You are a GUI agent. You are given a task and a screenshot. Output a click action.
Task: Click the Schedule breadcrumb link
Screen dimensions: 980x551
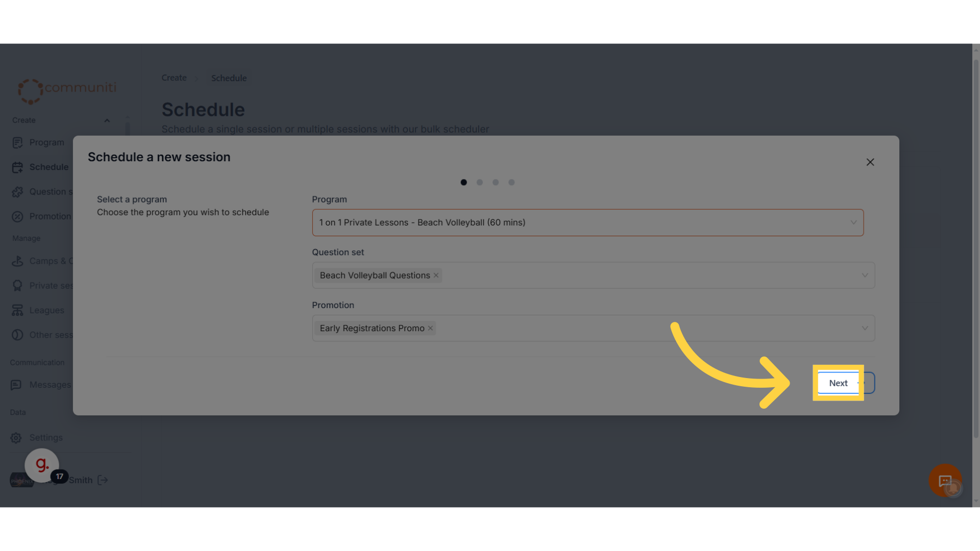click(x=229, y=78)
